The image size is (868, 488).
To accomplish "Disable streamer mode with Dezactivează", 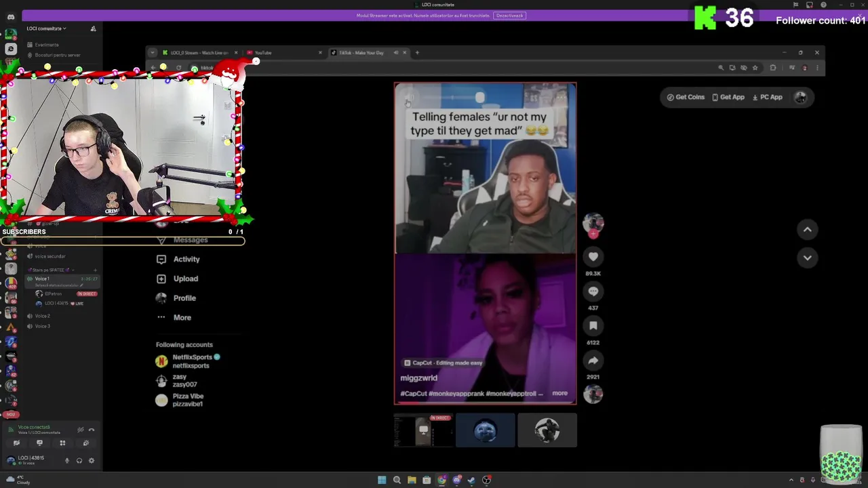I will (x=509, y=16).
